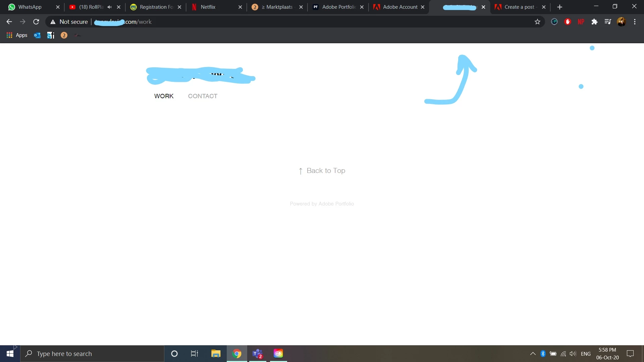
Task: Reload the current page
Action: point(36,22)
